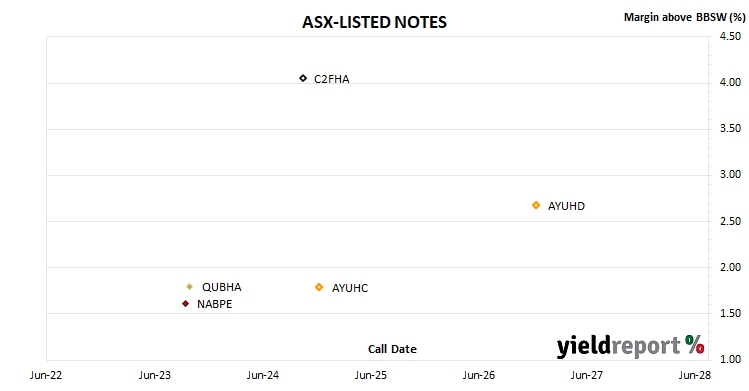Image resolution: width=749 pixels, height=391 pixels.
Task: Select the AYUHC orange diamond marker
Action: (319, 287)
